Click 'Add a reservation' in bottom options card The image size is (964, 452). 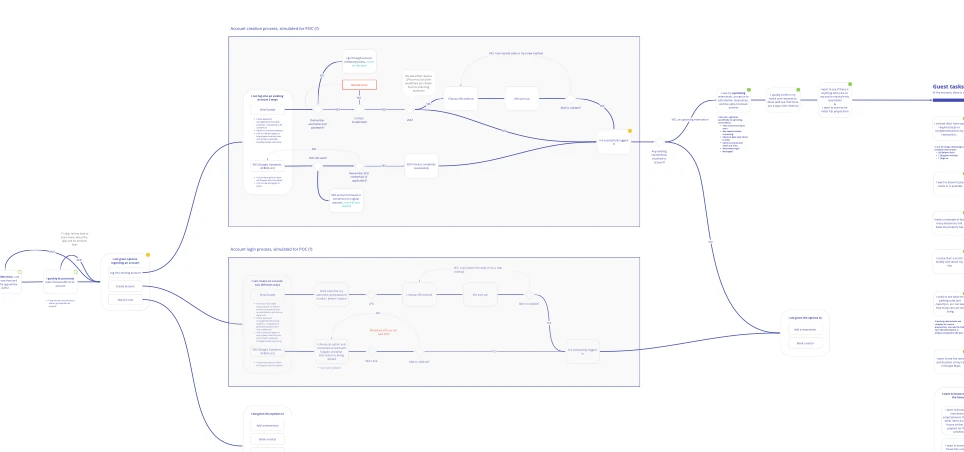pos(267,426)
